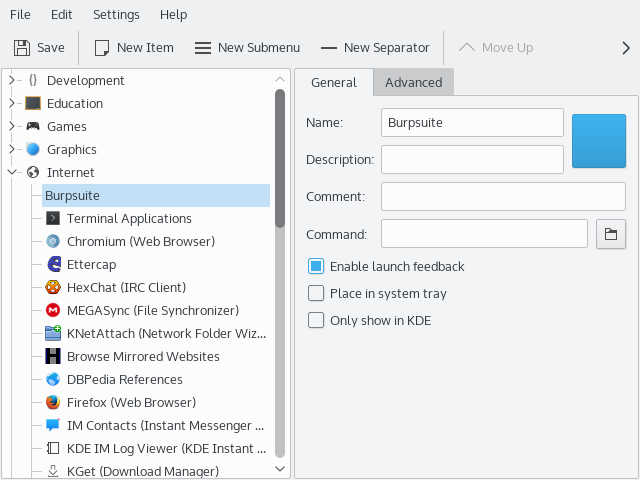640x480 pixels.
Task: Click the Ettercap entry icon
Action: coord(53,264)
